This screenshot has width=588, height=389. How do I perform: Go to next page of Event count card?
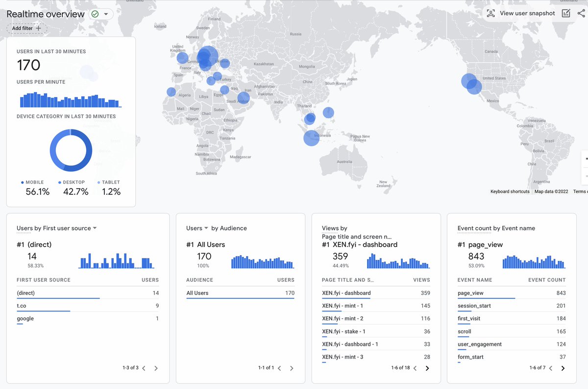click(563, 368)
